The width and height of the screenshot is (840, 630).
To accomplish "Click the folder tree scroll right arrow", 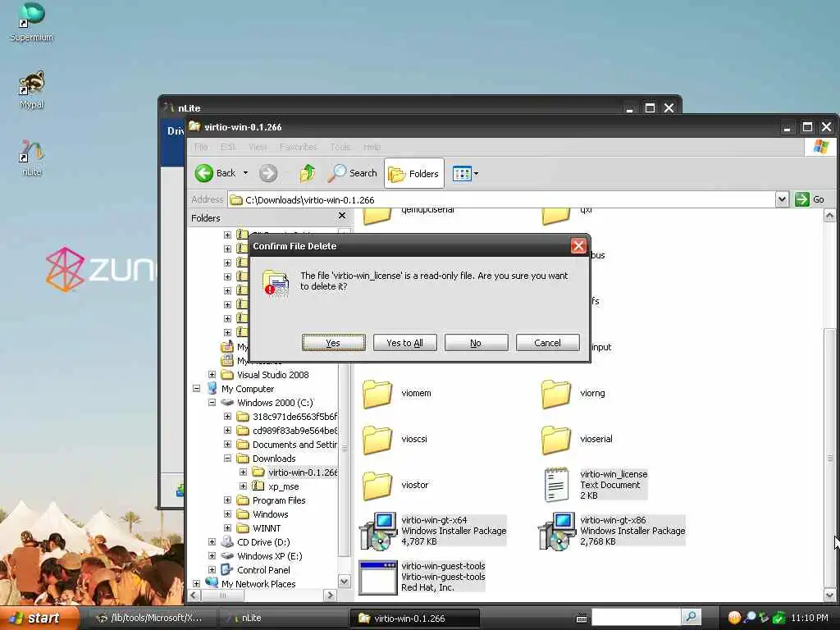I will click(331, 596).
